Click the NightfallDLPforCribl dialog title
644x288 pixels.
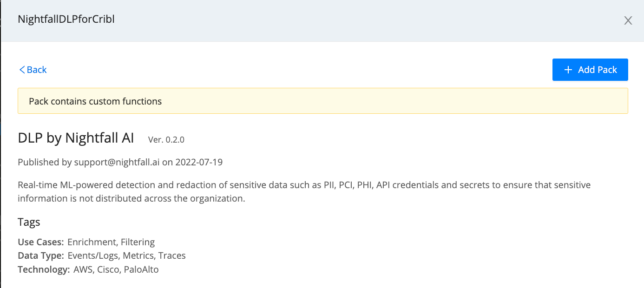coord(66,20)
